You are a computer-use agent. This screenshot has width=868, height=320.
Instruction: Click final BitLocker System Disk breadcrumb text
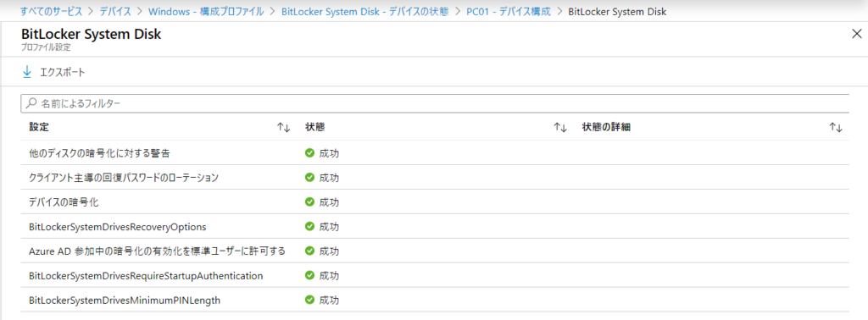pyautogui.click(x=617, y=11)
